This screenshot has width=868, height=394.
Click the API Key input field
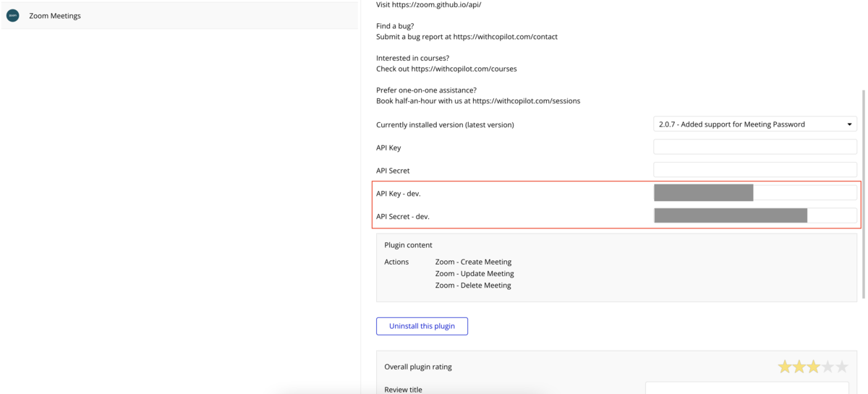tap(755, 147)
